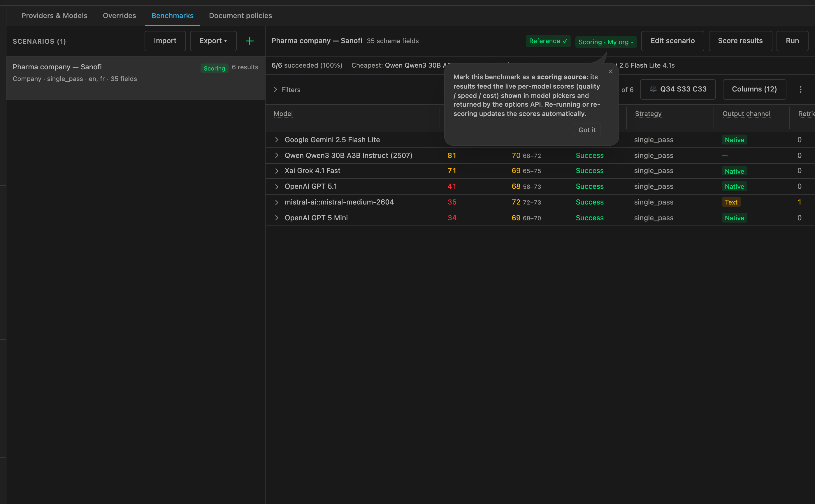The height and width of the screenshot is (504, 815).
Task: Open the Q34 S33 C33 weights control
Action: [678, 89]
